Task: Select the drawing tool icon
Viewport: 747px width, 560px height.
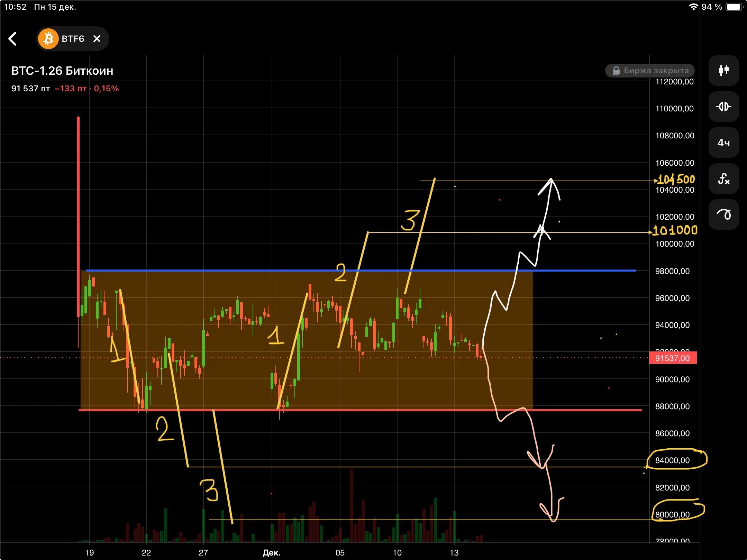Action: coord(723,214)
